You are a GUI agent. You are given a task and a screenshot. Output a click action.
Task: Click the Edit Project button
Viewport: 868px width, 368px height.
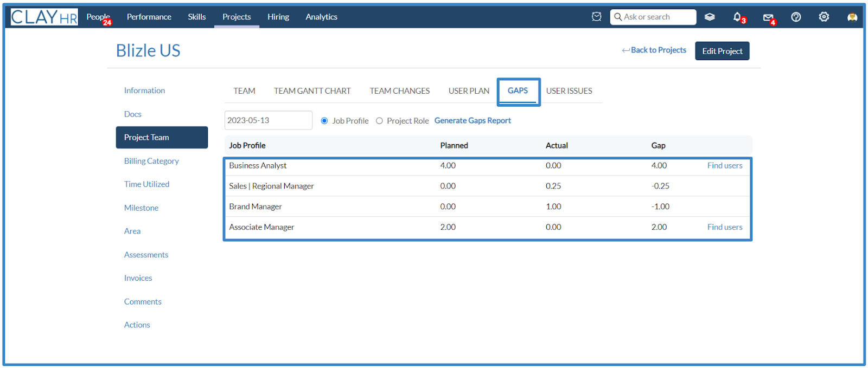[x=722, y=51]
